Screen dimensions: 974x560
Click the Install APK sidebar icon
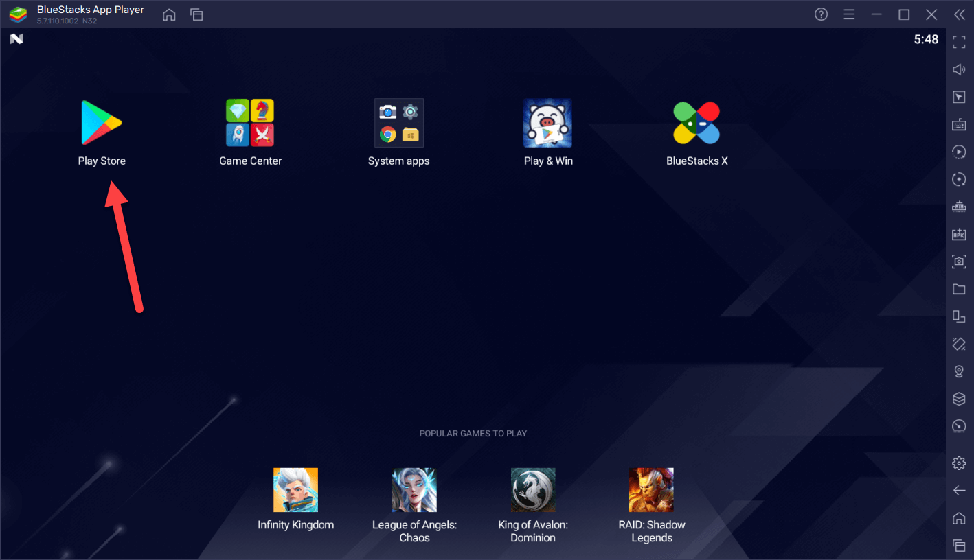pyautogui.click(x=959, y=234)
